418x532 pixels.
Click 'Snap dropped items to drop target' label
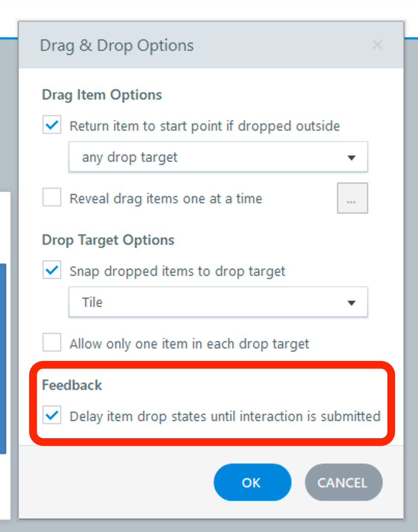coord(177,271)
